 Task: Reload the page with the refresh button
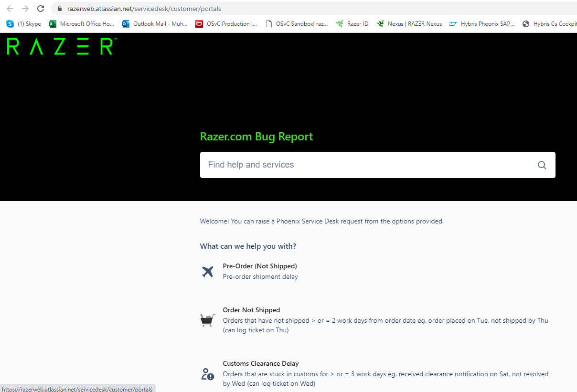click(41, 8)
